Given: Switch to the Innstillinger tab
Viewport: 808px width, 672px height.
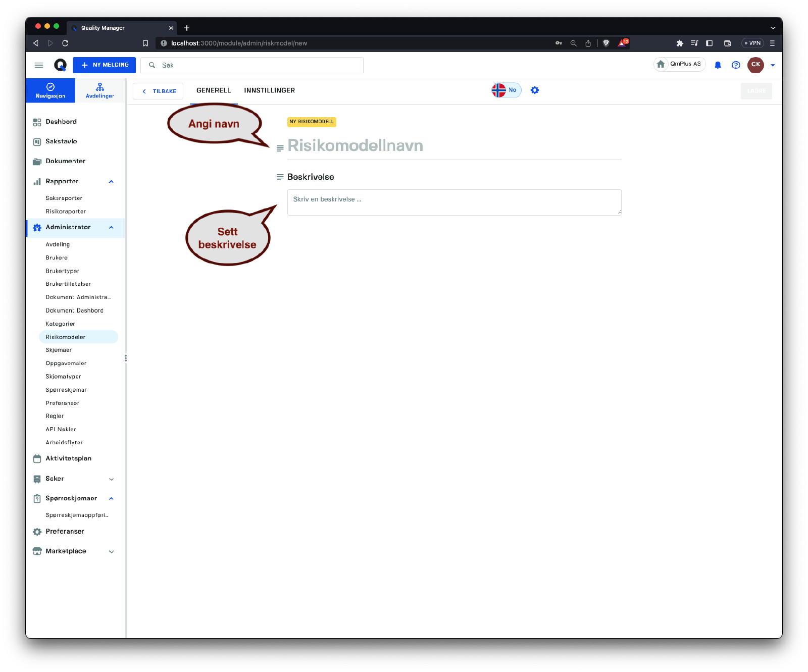Looking at the screenshot, I should coord(269,90).
